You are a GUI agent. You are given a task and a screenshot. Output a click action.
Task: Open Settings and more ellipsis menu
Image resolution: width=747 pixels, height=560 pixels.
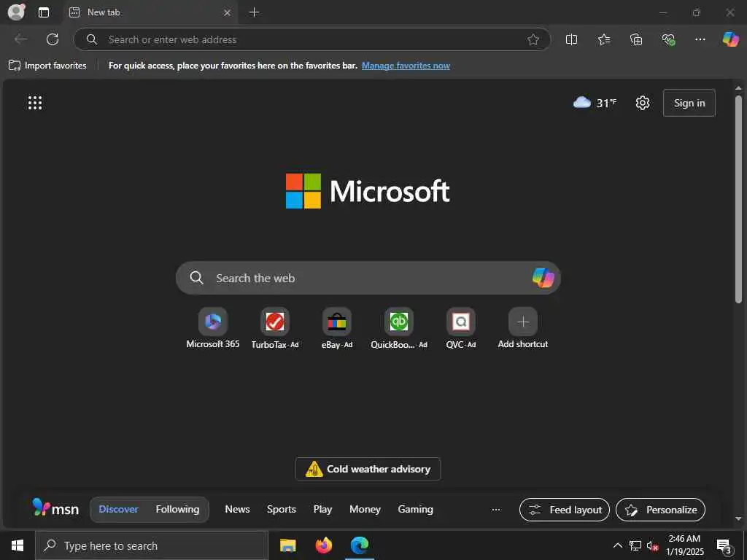click(x=700, y=39)
